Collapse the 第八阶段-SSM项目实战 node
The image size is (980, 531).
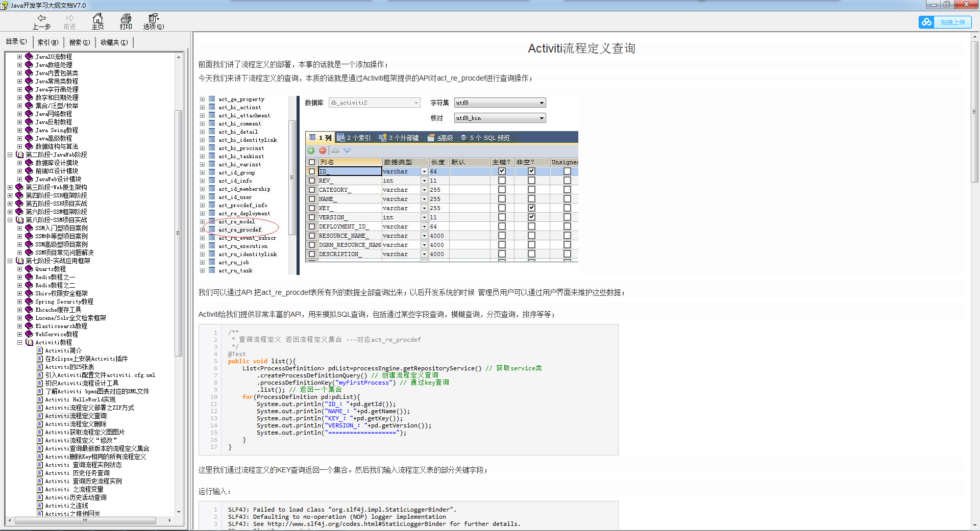(x=10, y=220)
